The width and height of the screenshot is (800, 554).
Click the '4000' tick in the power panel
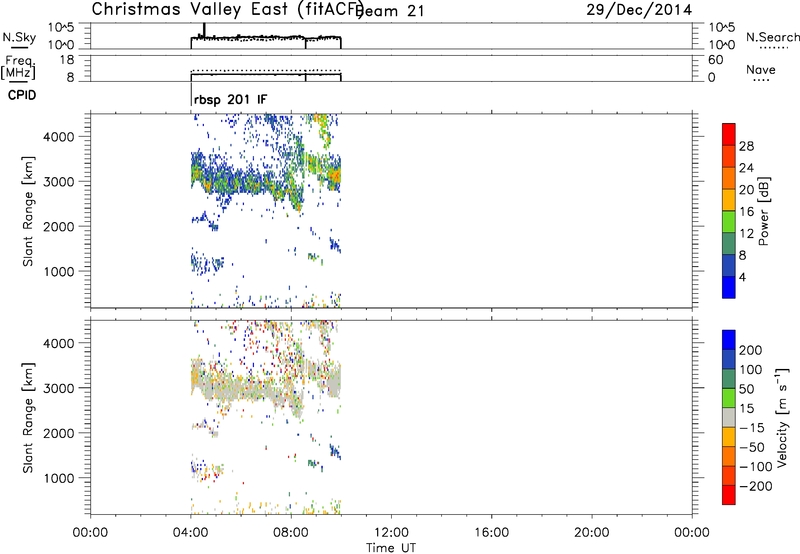coord(58,137)
